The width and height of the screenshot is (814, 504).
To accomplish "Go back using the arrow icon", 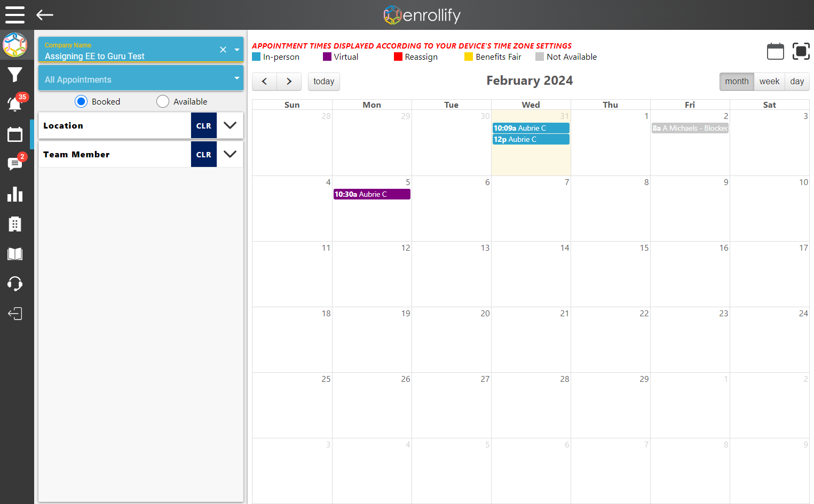I will click(x=45, y=15).
